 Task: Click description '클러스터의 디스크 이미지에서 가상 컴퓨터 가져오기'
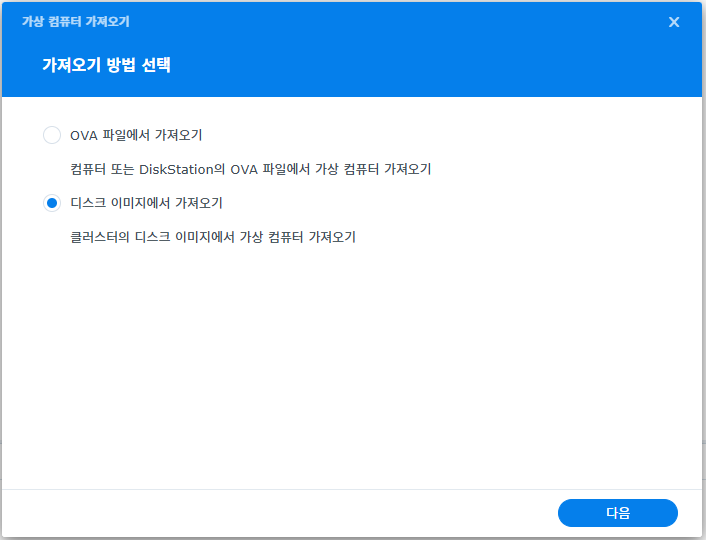[x=213, y=237]
